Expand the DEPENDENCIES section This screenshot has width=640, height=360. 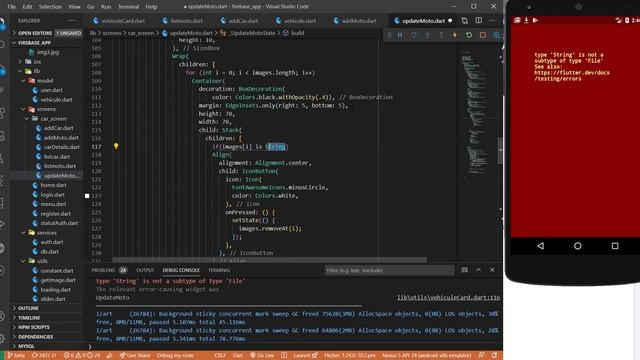coord(46,337)
